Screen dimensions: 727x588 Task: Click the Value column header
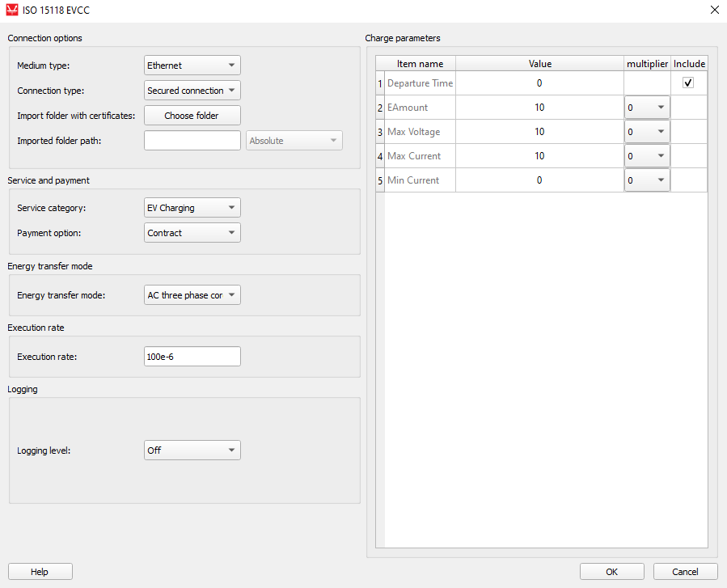coord(539,64)
